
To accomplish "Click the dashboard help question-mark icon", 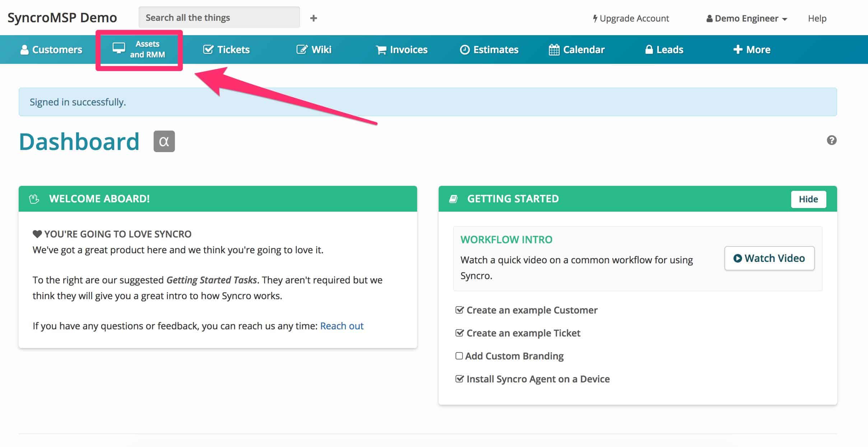I will (x=831, y=140).
